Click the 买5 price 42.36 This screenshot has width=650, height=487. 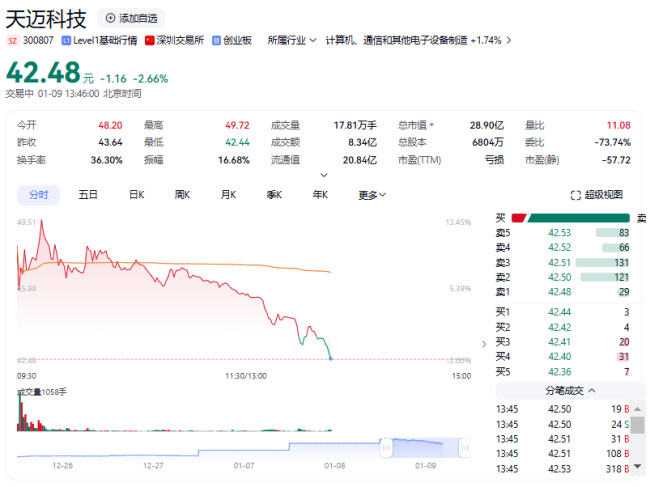[x=559, y=372]
